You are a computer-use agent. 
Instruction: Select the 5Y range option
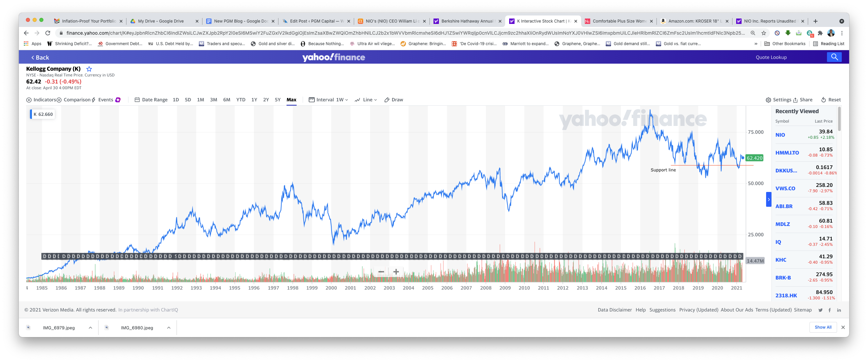click(278, 100)
